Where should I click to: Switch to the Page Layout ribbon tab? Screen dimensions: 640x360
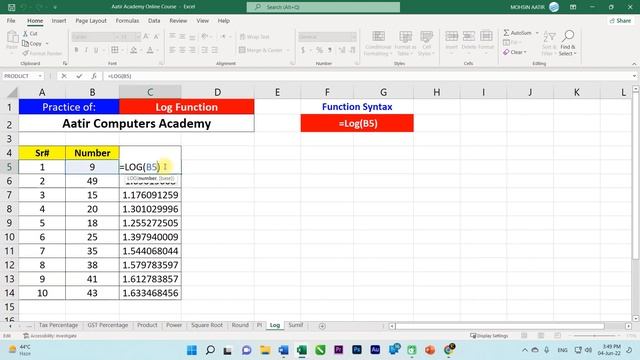pos(91,20)
